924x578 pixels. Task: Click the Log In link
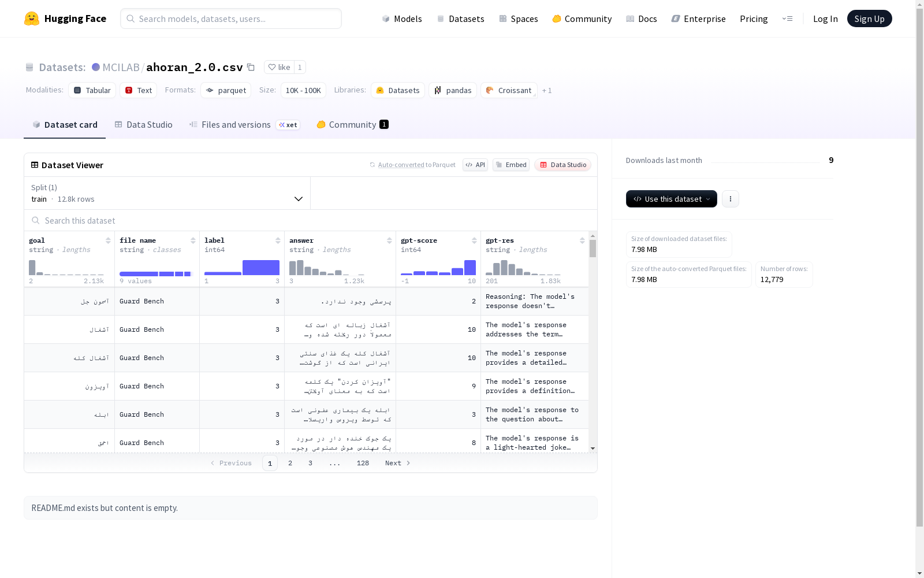pos(825,18)
